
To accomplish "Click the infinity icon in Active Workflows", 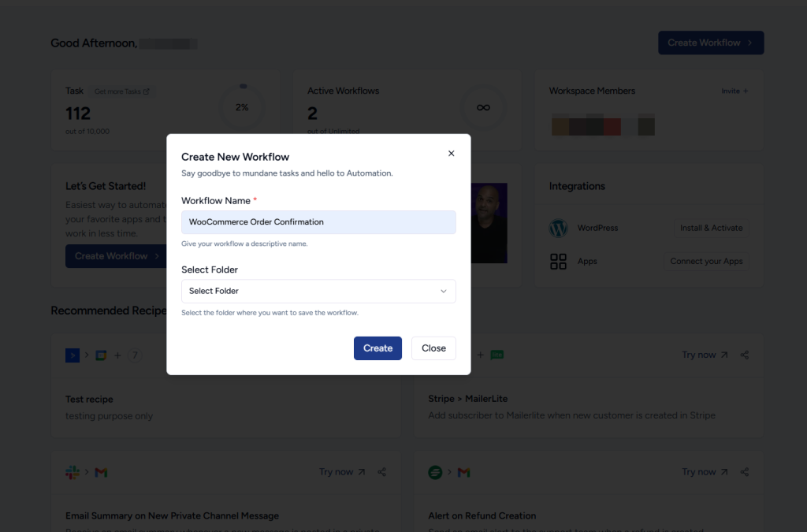I will pos(483,107).
